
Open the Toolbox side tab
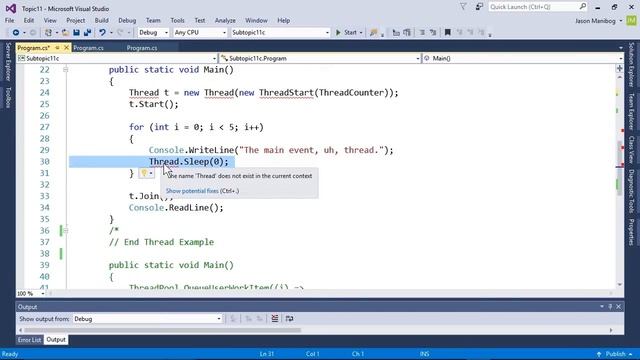coord(8,97)
